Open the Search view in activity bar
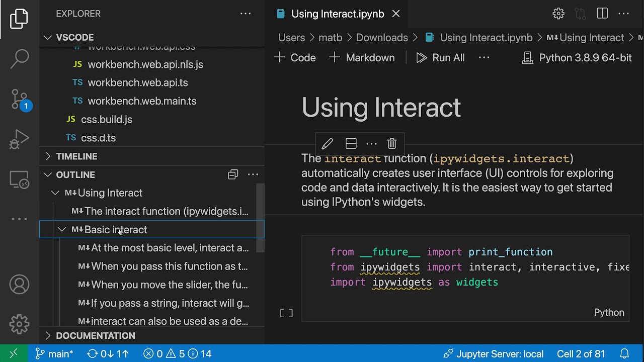Image resolution: width=644 pixels, height=362 pixels. (19, 59)
